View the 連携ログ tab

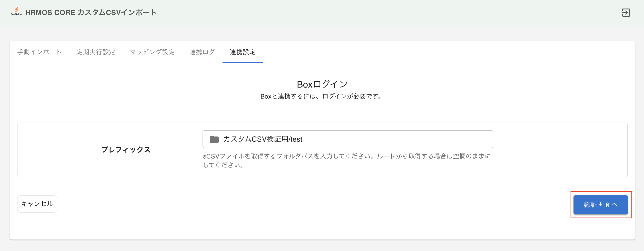202,52
